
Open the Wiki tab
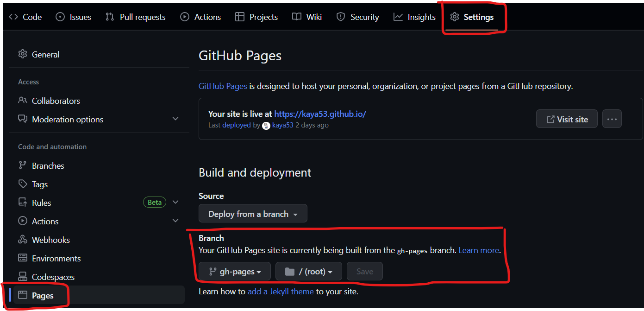click(306, 17)
